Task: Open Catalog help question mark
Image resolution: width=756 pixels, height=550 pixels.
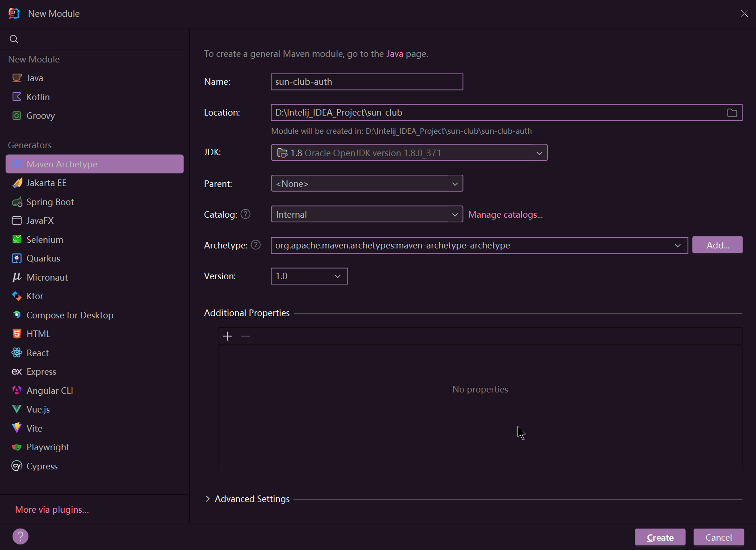Action: click(245, 214)
